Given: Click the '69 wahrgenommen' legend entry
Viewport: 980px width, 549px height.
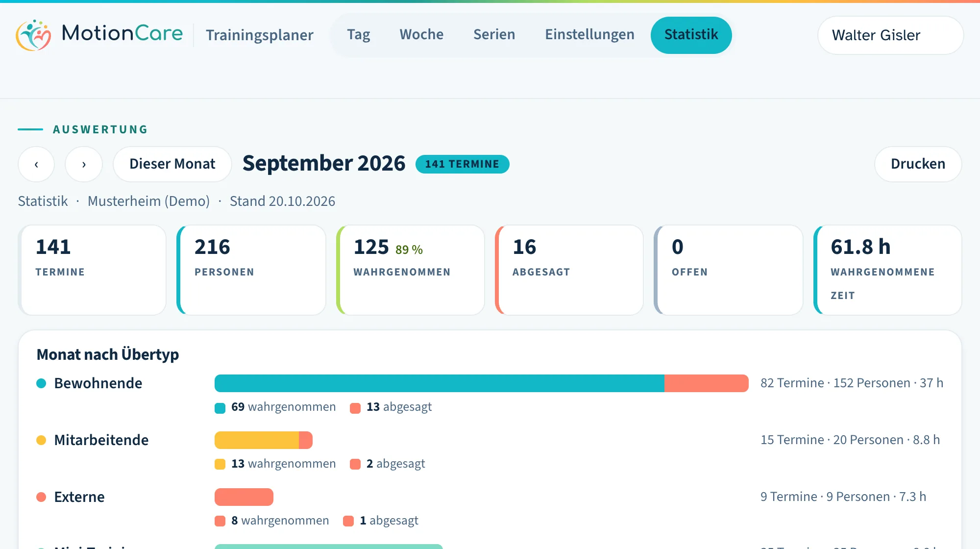Looking at the screenshot, I should click(x=275, y=407).
